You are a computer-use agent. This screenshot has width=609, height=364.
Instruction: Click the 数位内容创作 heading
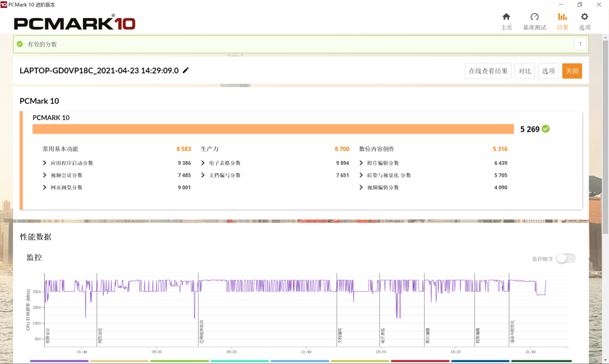(377, 149)
